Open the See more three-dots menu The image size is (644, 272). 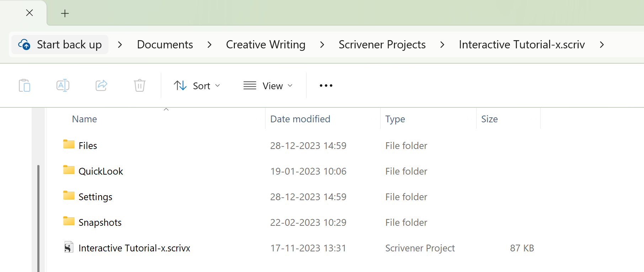click(326, 86)
